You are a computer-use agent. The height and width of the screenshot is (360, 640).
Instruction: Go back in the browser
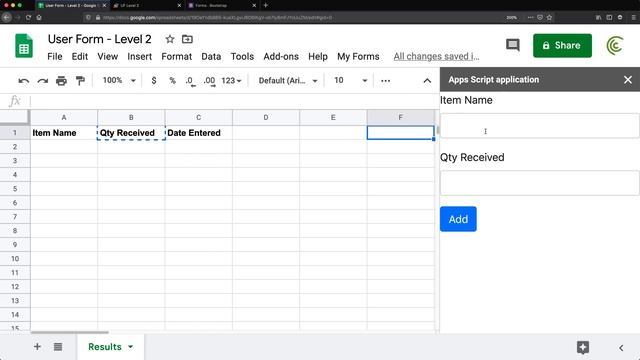(7, 17)
